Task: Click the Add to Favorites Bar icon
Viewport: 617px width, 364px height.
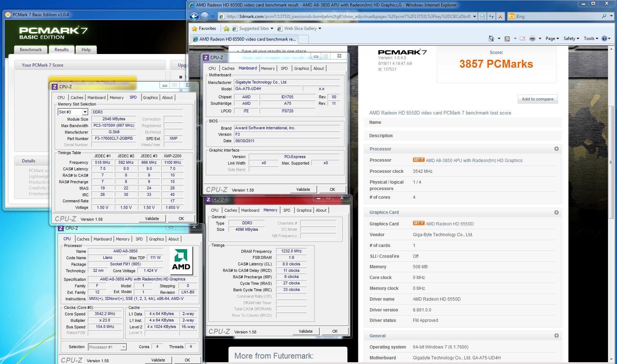Action: tap(226, 28)
